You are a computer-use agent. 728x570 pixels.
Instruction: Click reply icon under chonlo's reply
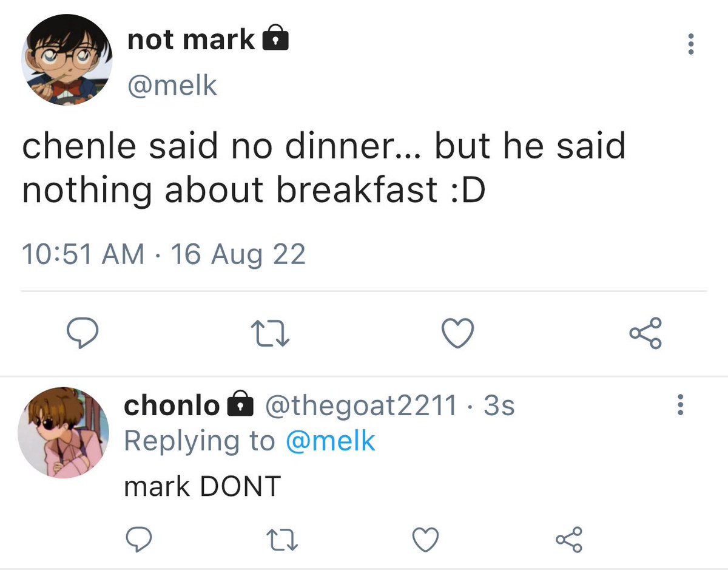point(140,538)
